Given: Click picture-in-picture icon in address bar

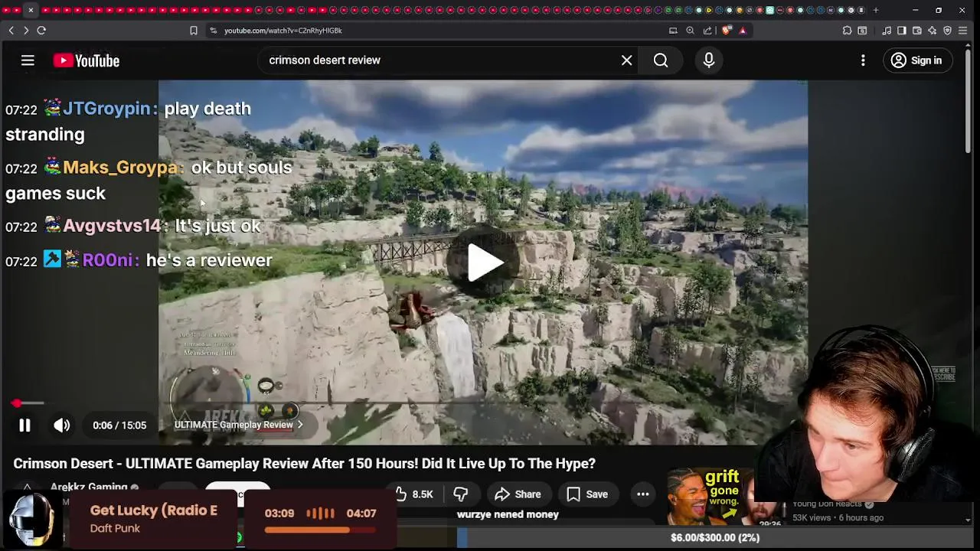Looking at the screenshot, I should tap(673, 31).
